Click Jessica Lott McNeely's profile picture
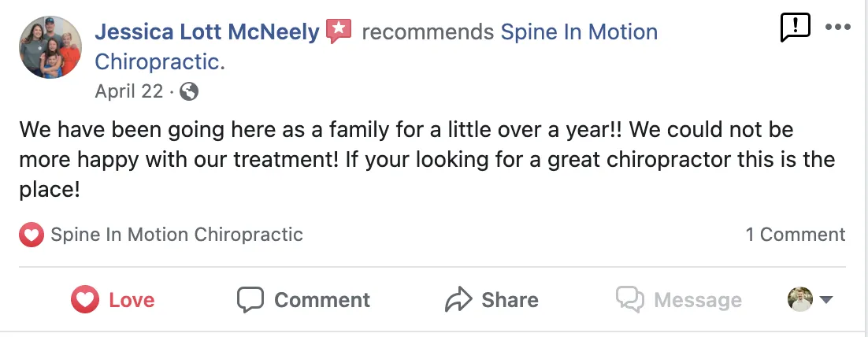 [50, 47]
